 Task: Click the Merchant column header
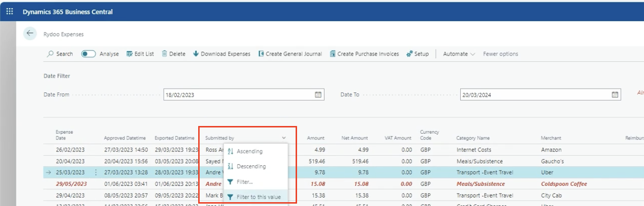[551, 138]
